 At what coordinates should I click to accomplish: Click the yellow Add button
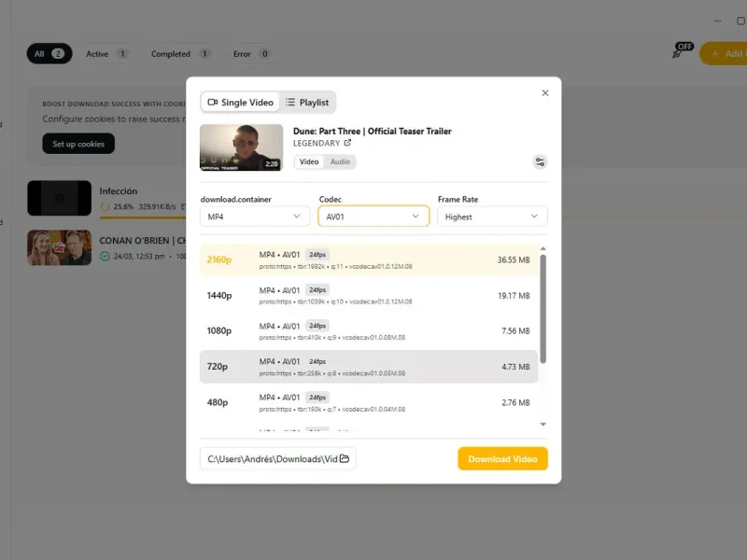click(x=725, y=54)
